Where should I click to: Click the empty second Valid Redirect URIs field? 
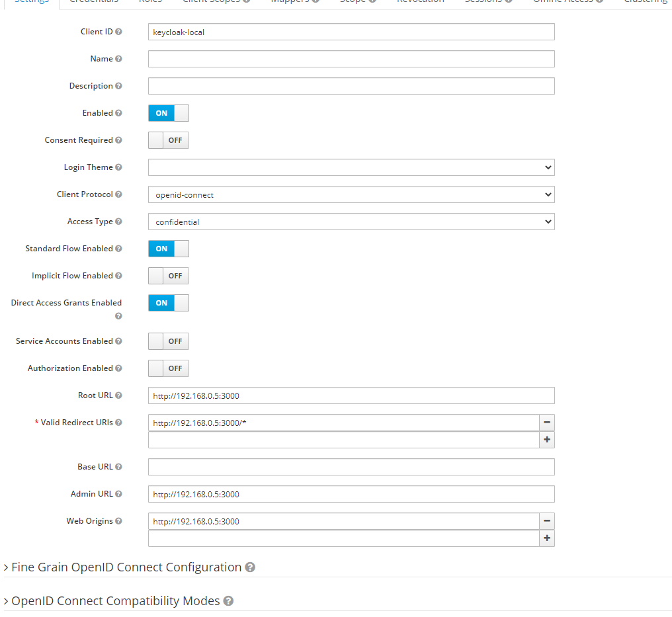pos(344,440)
